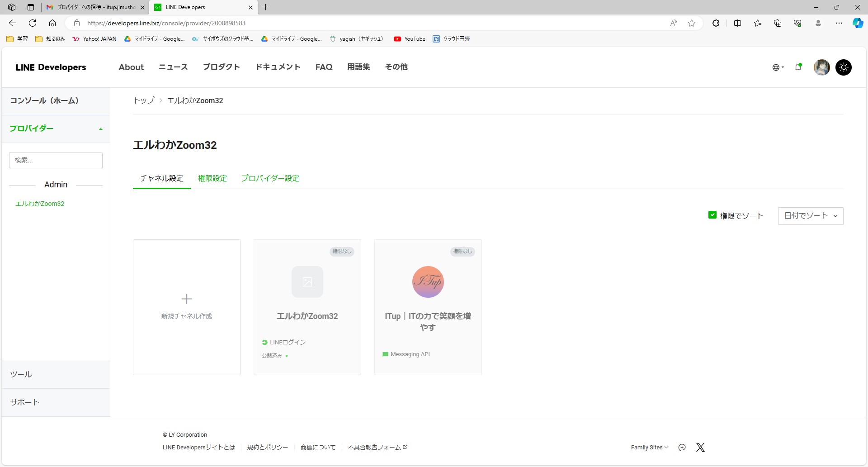868x467 pixels.
Task: Open the About menu item
Action: 131,67
